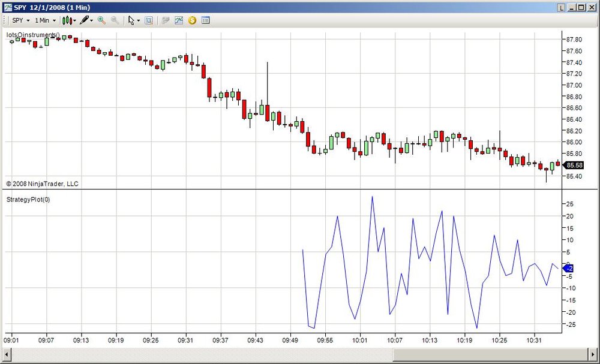Click the 87.80 price axis label
The height and width of the screenshot is (364, 600).
pyautogui.click(x=573, y=40)
